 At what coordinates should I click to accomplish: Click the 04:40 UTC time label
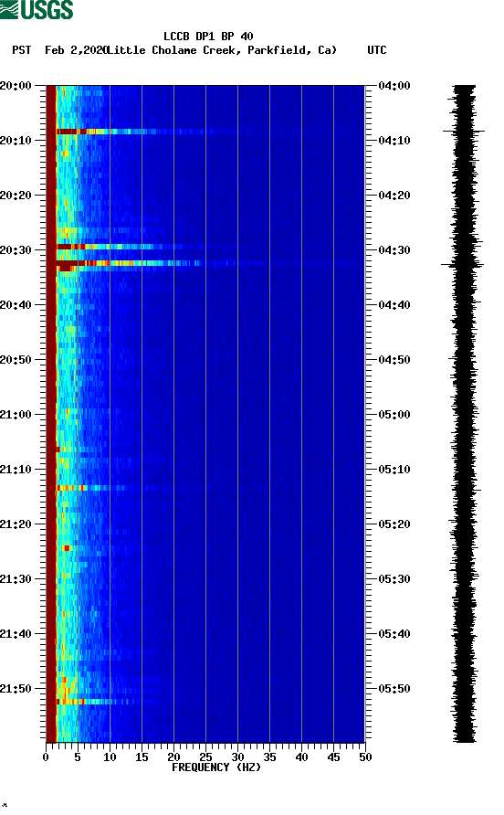coord(394,304)
